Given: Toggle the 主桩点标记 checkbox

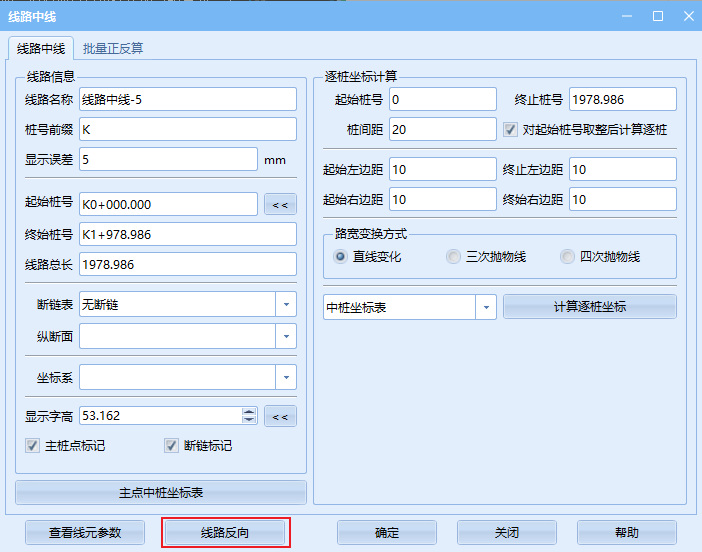Looking at the screenshot, I should [x=32, y=446].
